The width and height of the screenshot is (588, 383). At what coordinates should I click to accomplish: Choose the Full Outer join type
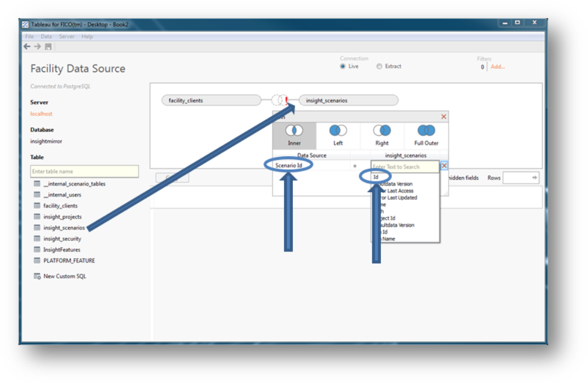(x=426, y=135)
